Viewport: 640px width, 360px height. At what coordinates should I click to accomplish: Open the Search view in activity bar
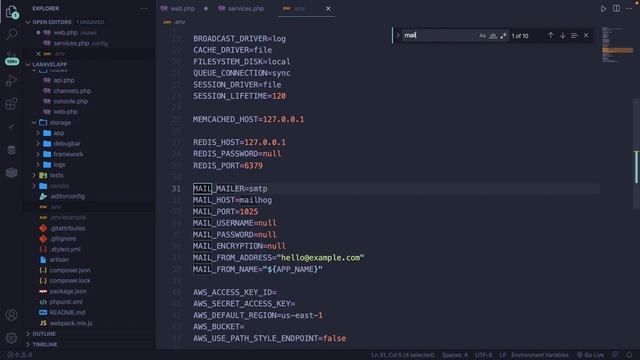pos(11,34)
